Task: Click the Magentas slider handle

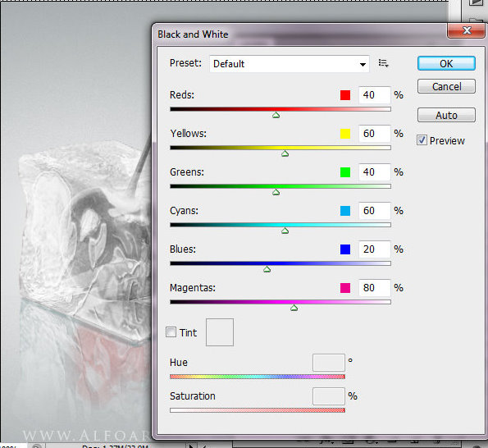Action: (294, 308)
